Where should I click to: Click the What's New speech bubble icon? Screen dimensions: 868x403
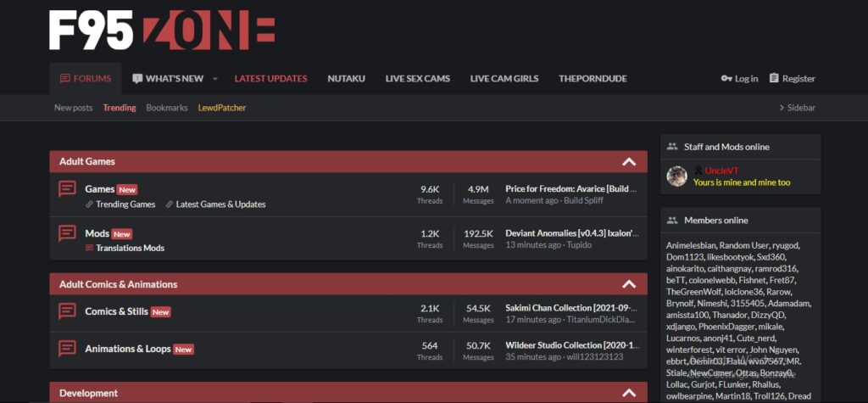tap(137, 79)
